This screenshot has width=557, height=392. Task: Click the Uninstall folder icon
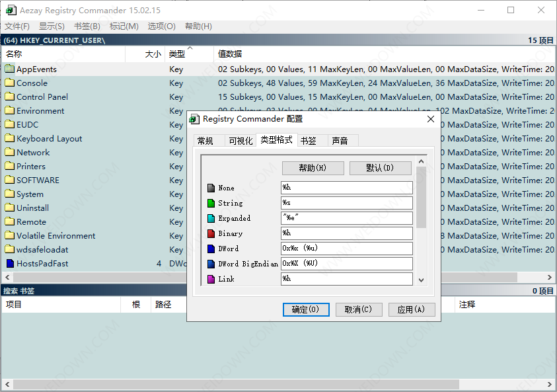pyautogui.click(x=10, y=208)
